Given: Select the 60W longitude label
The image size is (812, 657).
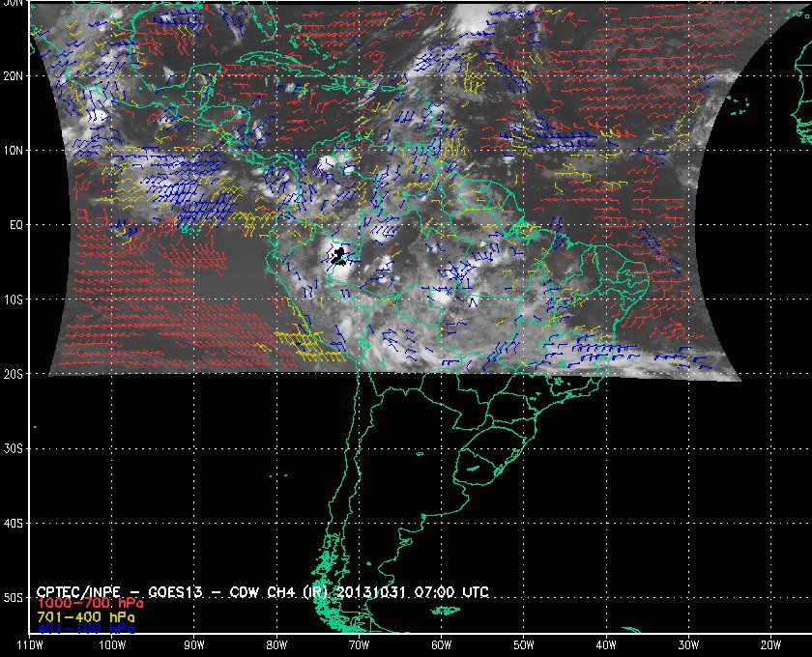Looking at the screenshot, I should point(441,645).
